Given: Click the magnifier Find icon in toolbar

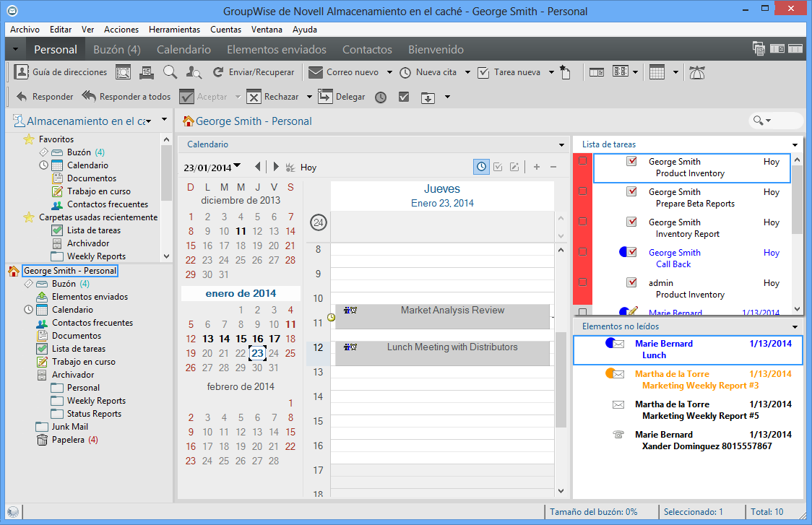Looking at the screenshot, I should (x=170, y=72).
